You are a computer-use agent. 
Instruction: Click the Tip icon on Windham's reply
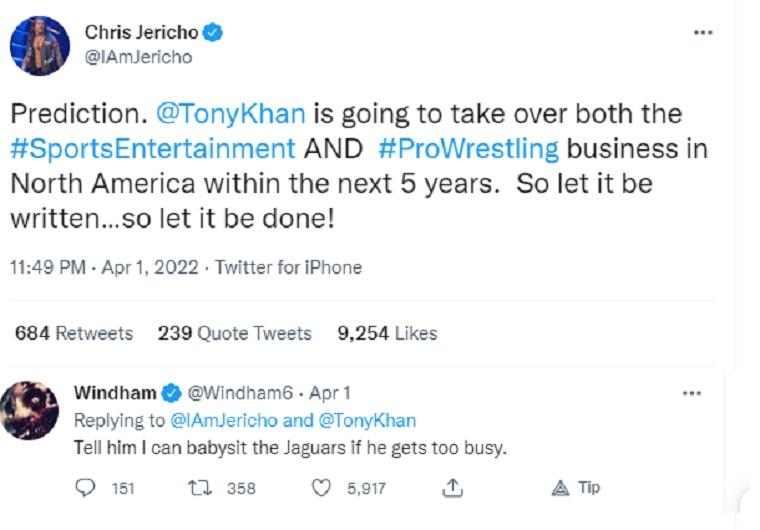(561, 488)
